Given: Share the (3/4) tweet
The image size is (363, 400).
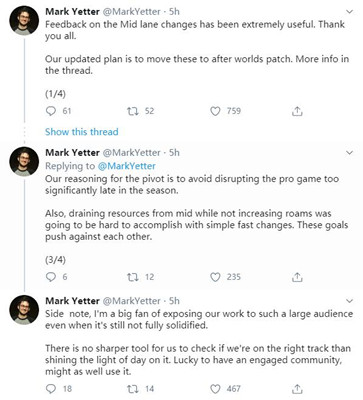Looking at the screenshot, I should pyautogui.click(x=297, y=277).
